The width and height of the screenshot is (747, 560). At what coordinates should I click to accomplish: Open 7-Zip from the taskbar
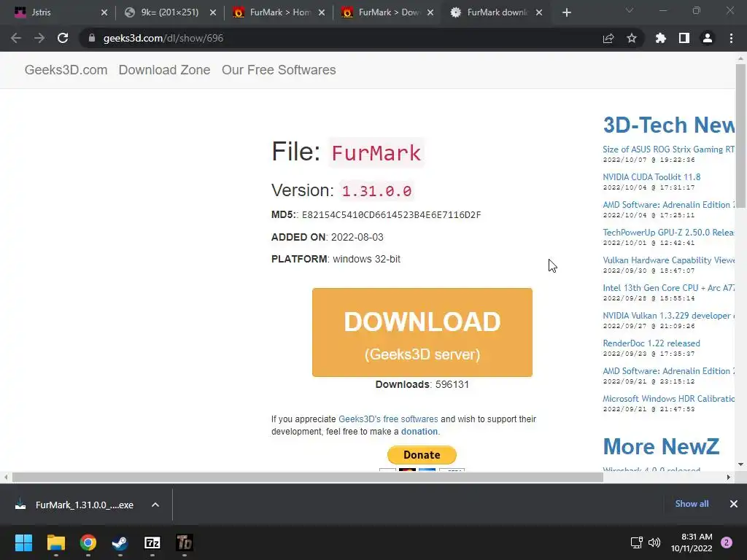click(x=152, y=542)
